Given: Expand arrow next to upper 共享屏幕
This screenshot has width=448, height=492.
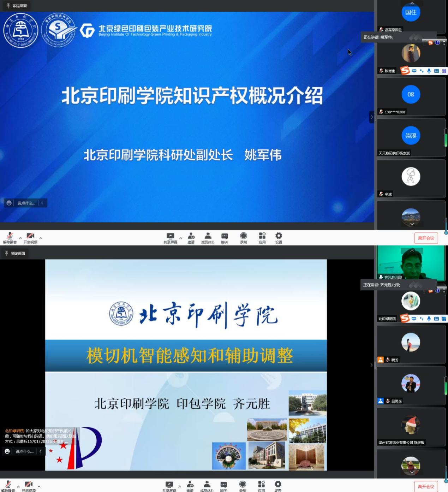Looking at the screenshot, I should (x=181, y=238).
